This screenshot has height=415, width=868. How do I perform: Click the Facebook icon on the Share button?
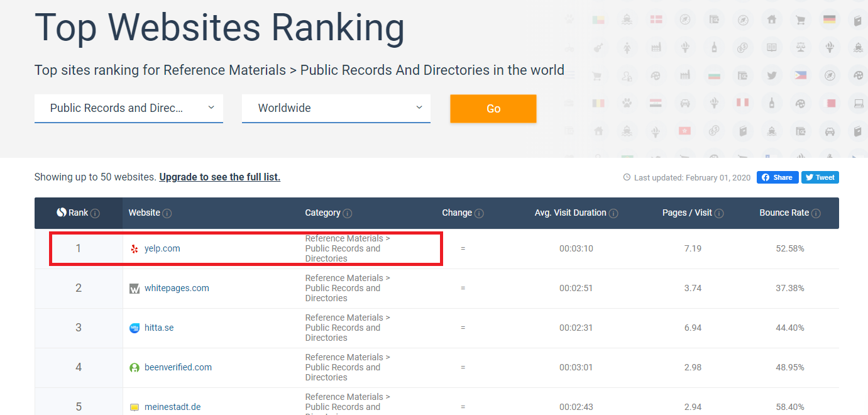click(764, 177)
